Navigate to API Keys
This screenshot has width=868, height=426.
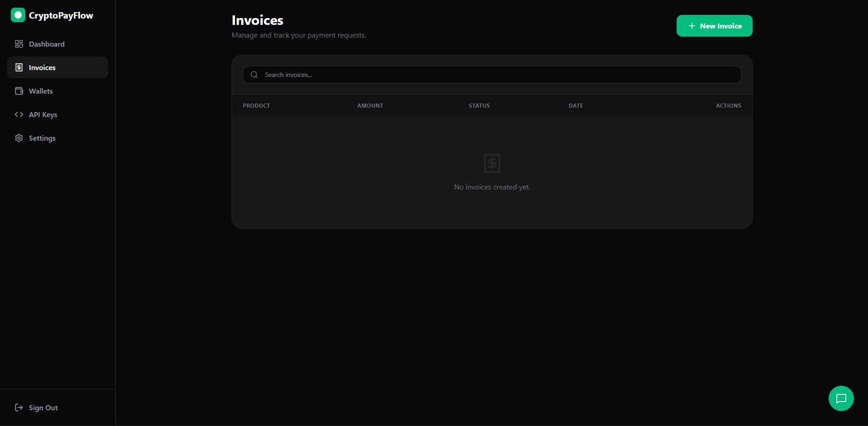pyautogui.click(x=43, y=114)
